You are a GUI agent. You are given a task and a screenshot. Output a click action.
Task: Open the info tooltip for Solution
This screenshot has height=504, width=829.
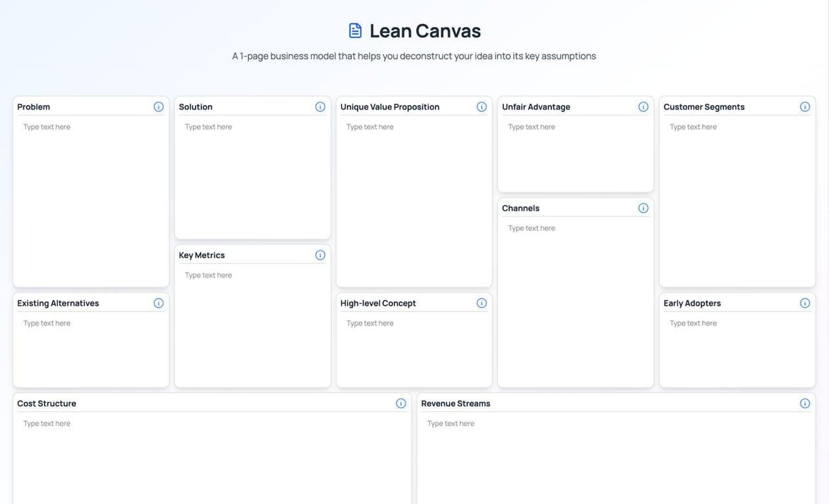[x=320, y=105]
